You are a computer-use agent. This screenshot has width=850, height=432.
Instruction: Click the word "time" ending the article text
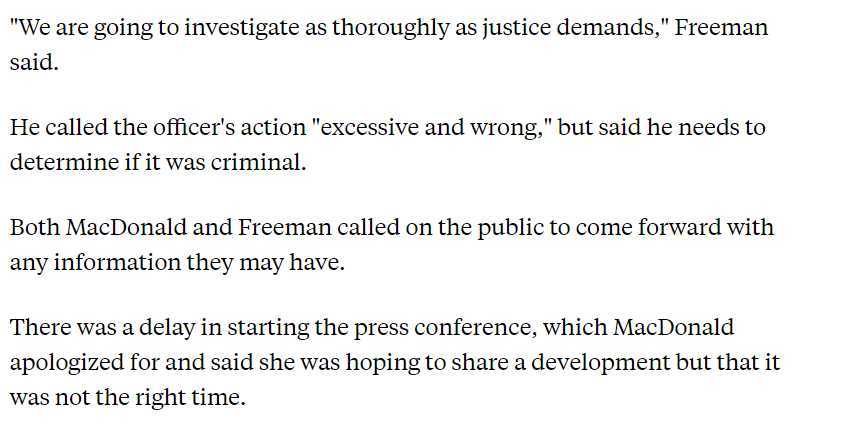(219, 396)
